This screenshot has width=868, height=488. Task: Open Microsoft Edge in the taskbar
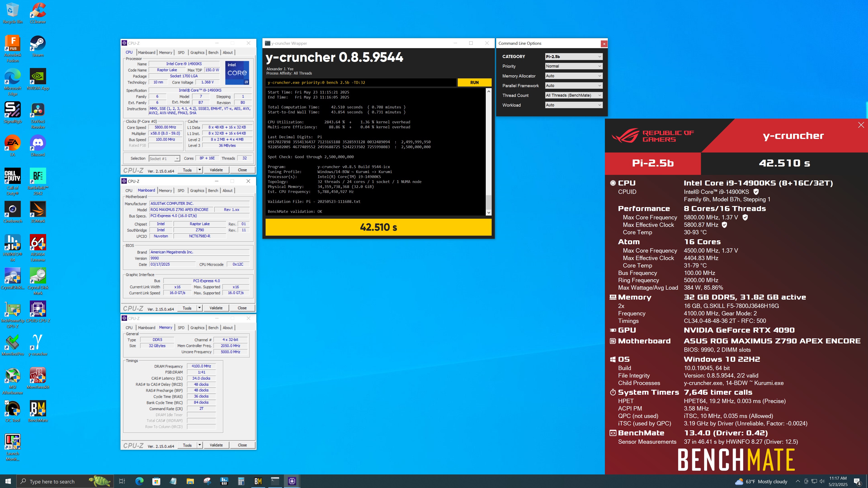click(139, 481)
